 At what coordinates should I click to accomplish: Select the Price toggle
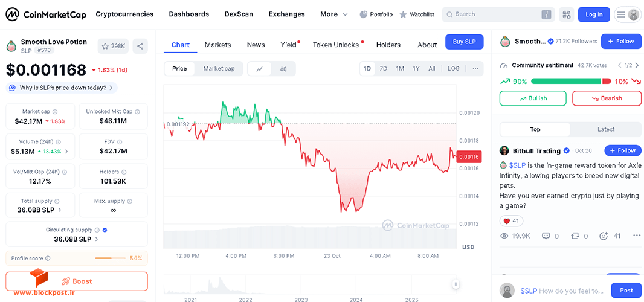tap(179, 69)
